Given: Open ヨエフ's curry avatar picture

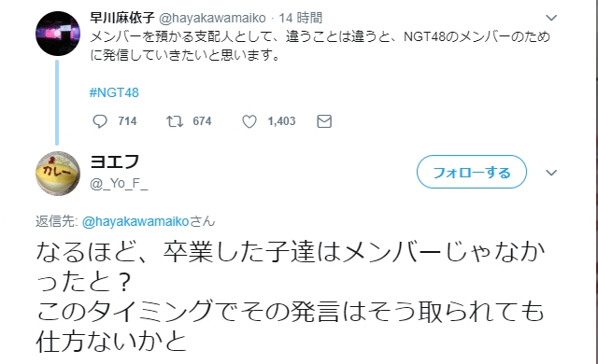Looking at the screenshot, I should pos(58,174).
